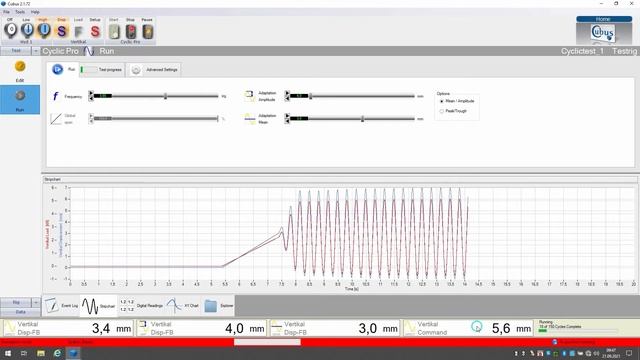Click the 4,0 mm Vertikal Disp-FB readout

(201, 328)
